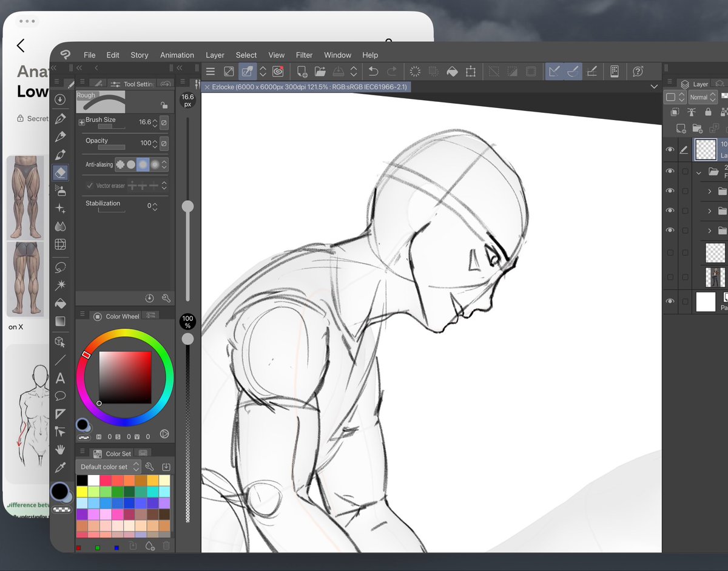Click the Anti-aliasing option stepper arrows
The image size is (728, 571).
tap(164, 164)
